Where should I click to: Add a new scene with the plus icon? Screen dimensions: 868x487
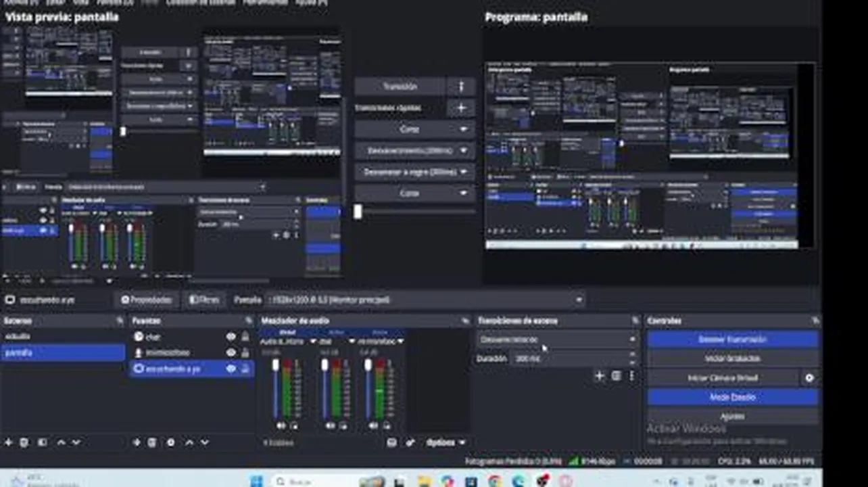pos(9,442)
